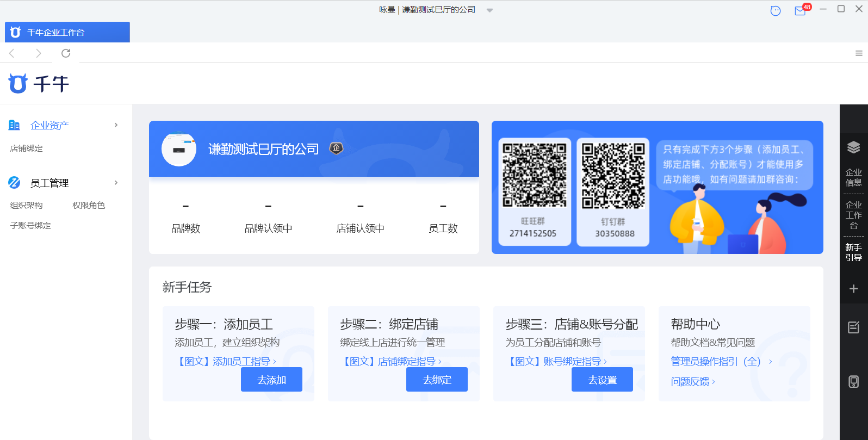Click the 步骤二：绑定店铺 card title
Viewport: 868px width, 440px height.
[x=389, y=324]
